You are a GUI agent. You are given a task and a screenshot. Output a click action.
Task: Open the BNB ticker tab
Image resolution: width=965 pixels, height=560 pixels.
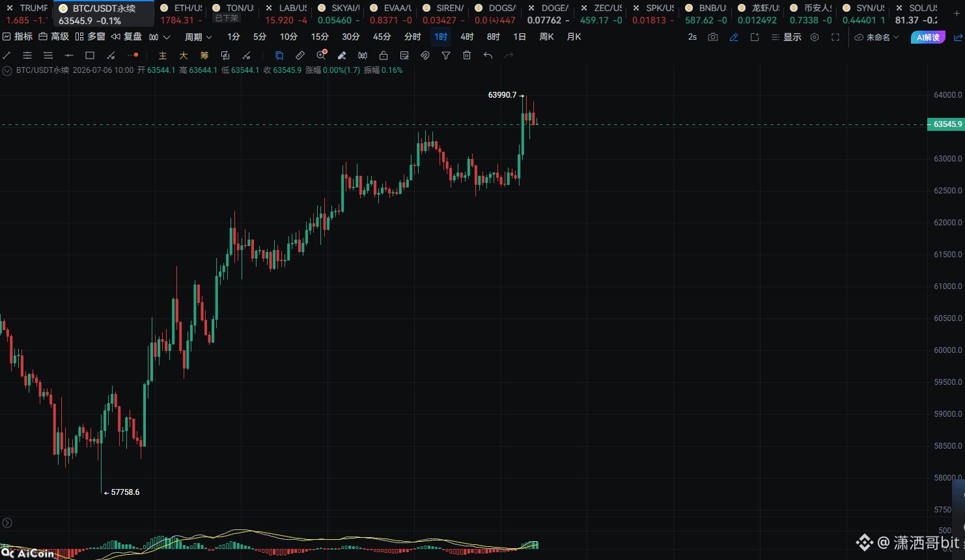(x=706, y=14)
